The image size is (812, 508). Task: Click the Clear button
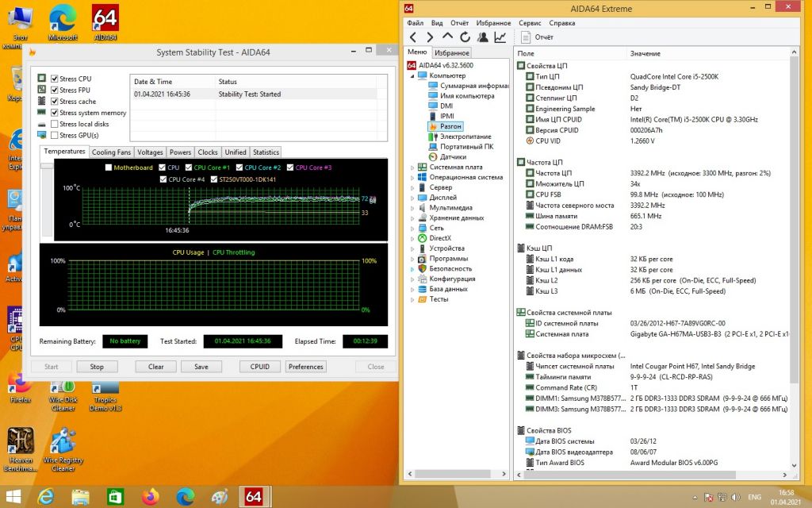(156, 367)
